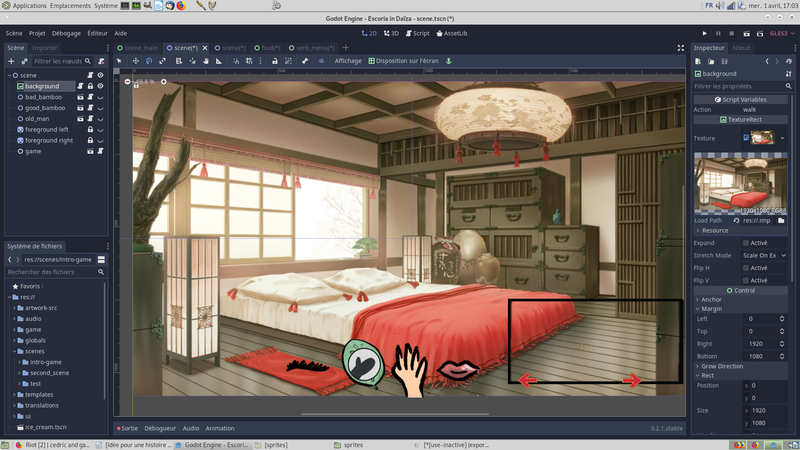
Task: Choose the Scale Mode tool
Action: point(162,61)
